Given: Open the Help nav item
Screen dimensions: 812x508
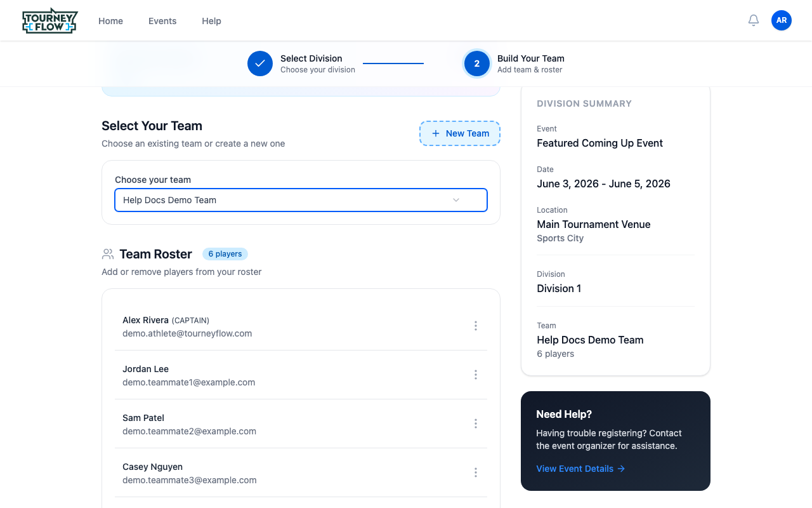Looking at the screenshot, I should [x=211, y=21].
